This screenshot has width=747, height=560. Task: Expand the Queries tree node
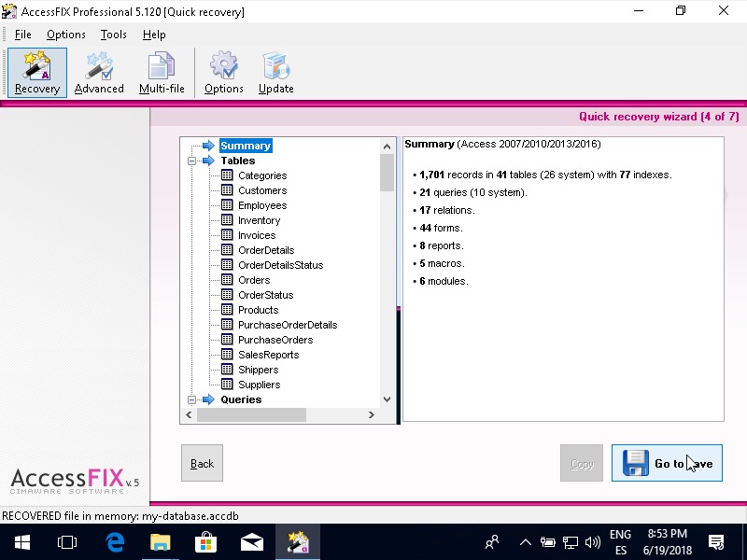tap(191, 399)
